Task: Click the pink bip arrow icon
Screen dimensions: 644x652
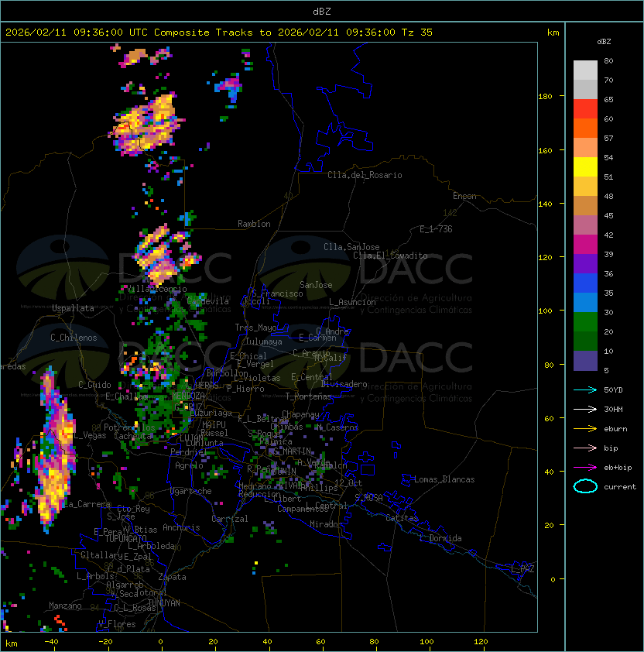Action: 585,448
